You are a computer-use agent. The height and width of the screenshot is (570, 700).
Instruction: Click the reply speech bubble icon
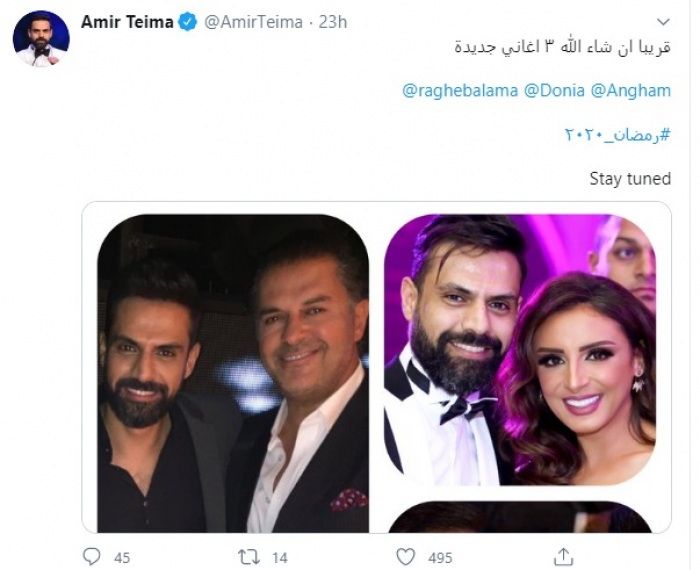coord(92,556)
